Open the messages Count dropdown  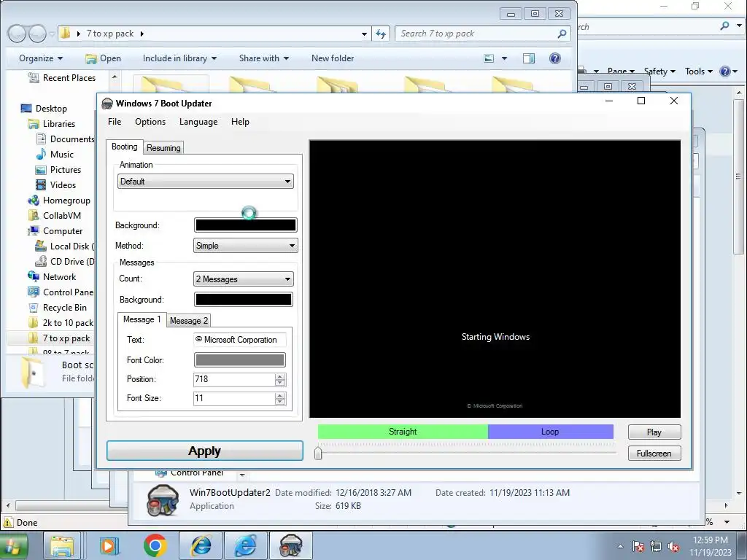pos(243,279)
